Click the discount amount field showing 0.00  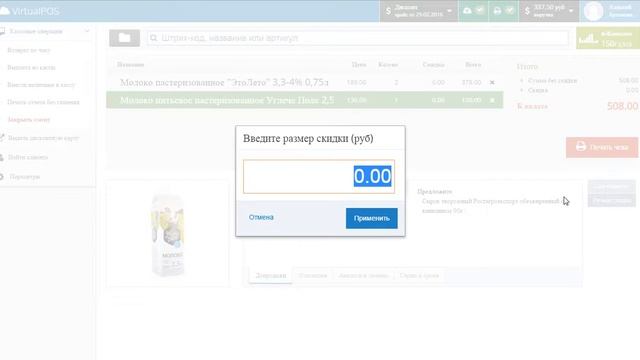(x=319, y=176)
